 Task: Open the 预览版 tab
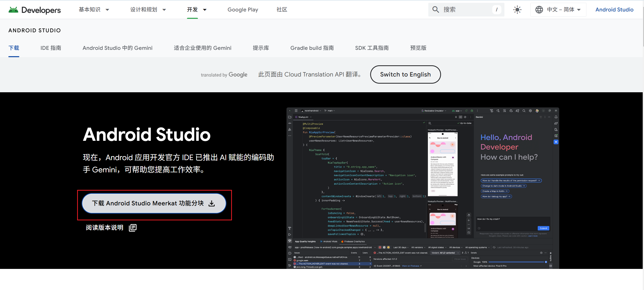(x=418, y=48)
